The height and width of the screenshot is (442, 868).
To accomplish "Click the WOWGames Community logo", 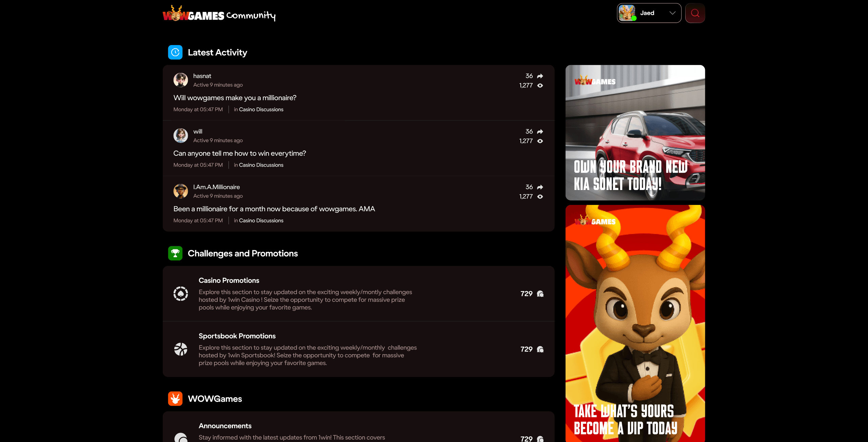I will pyautogui.click(x=219, y=14).
